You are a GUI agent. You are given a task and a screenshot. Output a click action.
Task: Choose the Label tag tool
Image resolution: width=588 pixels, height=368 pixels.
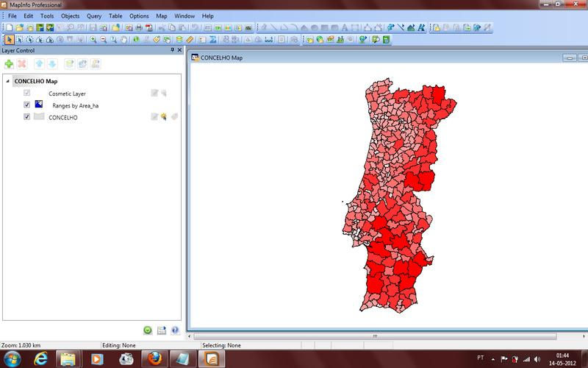[157, 40]
